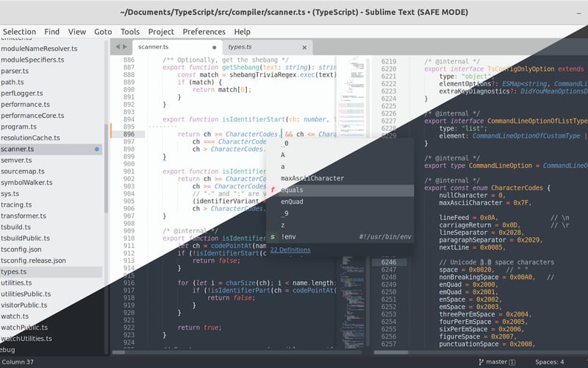Open the Find menu

[x=51, y=32]
